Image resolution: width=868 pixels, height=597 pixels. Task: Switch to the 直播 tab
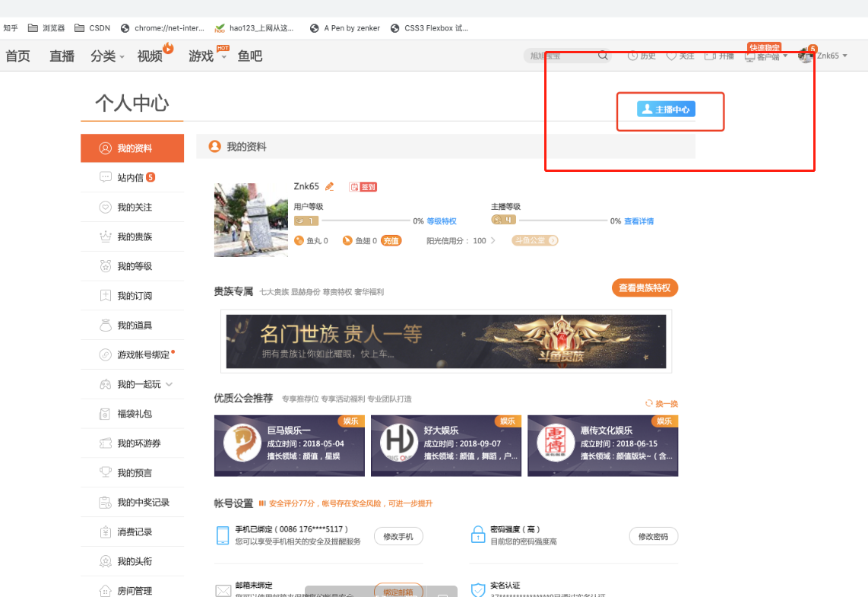point(62,56)
